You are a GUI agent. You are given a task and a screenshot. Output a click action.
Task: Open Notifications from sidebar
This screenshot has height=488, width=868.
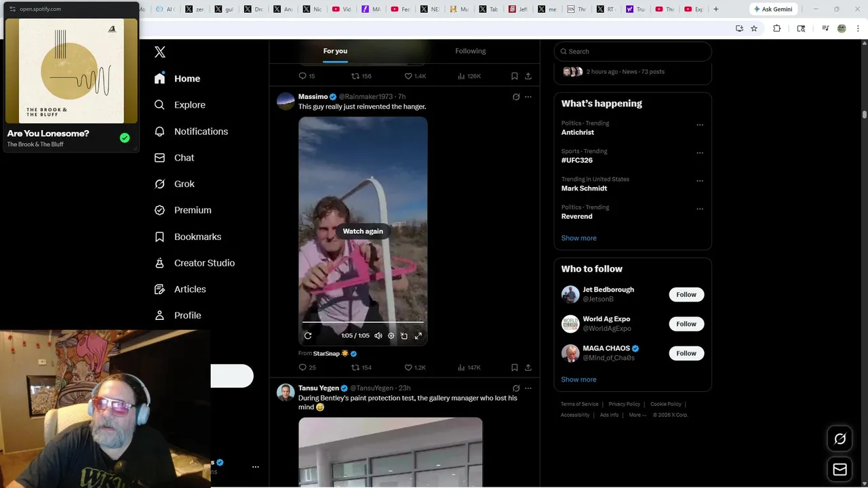(191, 131)
